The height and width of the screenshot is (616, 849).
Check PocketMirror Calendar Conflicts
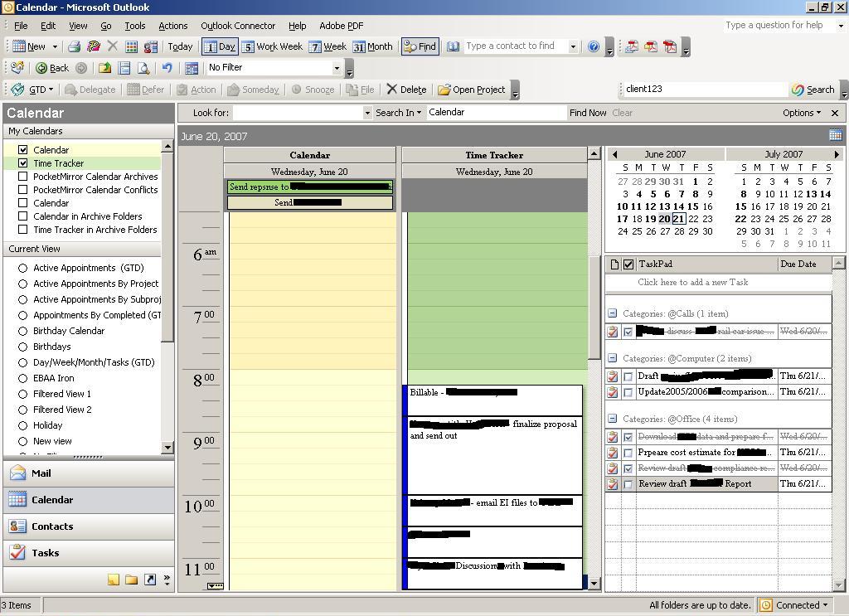22,190
